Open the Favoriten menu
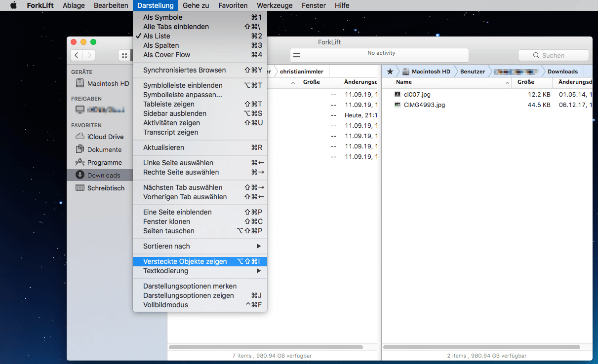The height and width of the screenshot is (364, 598). pos(233,5)
